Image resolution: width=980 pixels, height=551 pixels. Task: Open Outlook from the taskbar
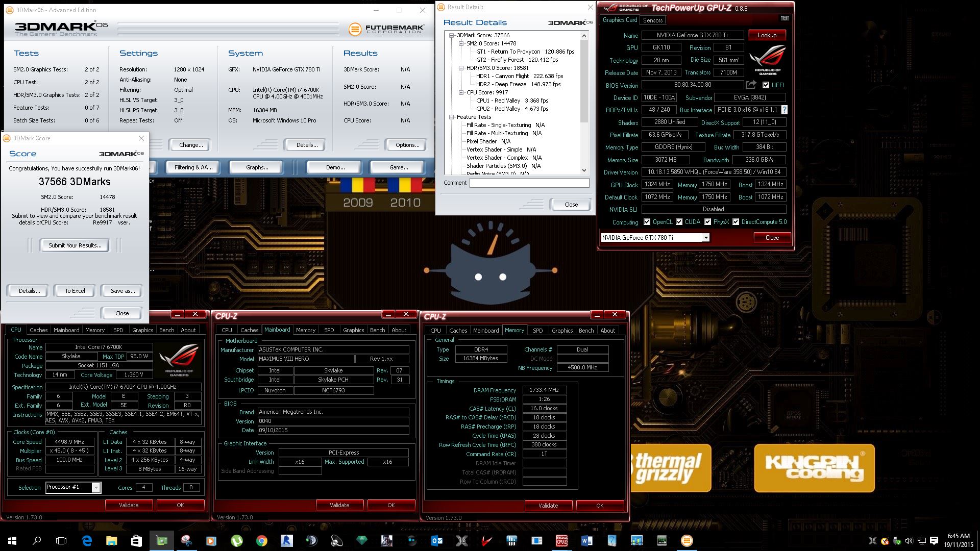coord(437,541)
